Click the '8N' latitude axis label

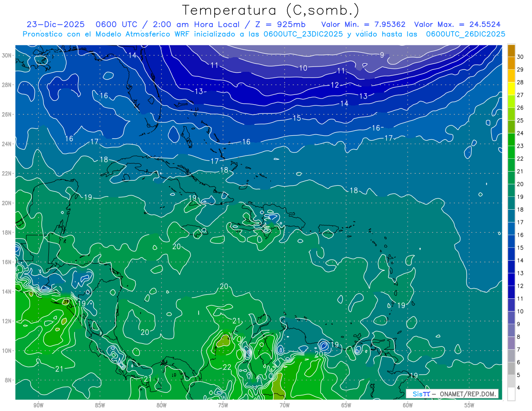pyautogui.click(x=8, y=380)
